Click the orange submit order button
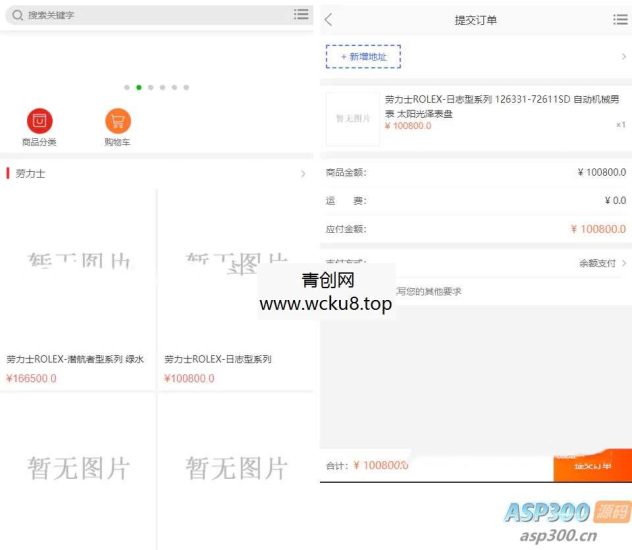Screen dimensions: 632x550 pyautogui.click(x=592, y=466)
